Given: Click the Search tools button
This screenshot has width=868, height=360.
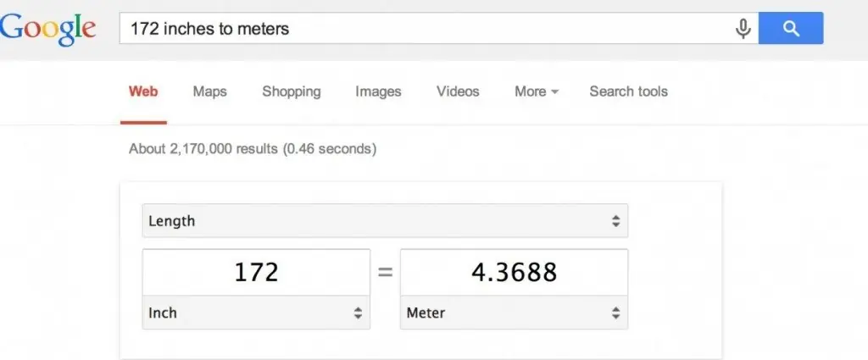Looking at the screenshot, I should pos(628,91).
